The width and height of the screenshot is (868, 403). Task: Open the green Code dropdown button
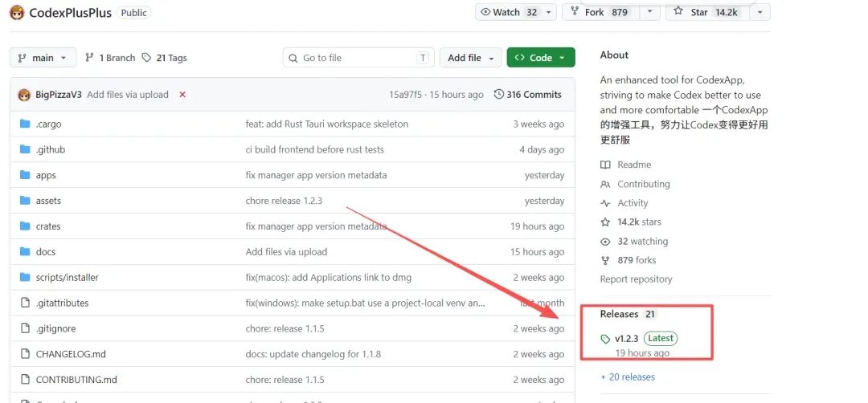(x=541, y=58)
